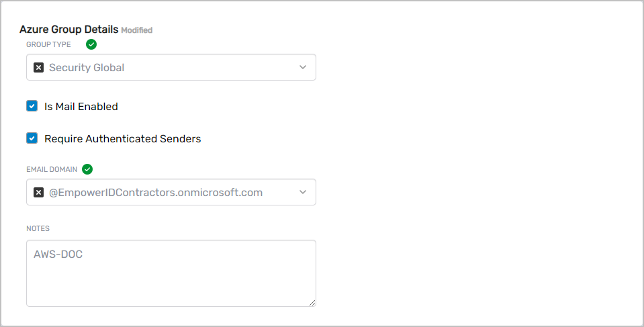Uncheck the Is Mail Enabled checkbox
The height and width of the screenshot is (327, 644).
click(32, 106)
